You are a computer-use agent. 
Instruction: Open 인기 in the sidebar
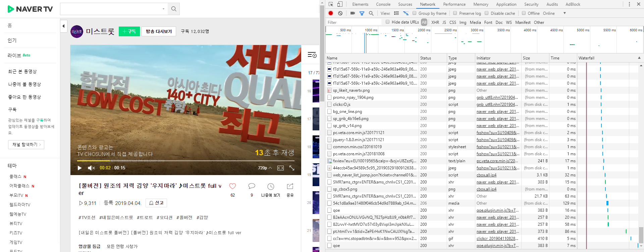(12, 40)
